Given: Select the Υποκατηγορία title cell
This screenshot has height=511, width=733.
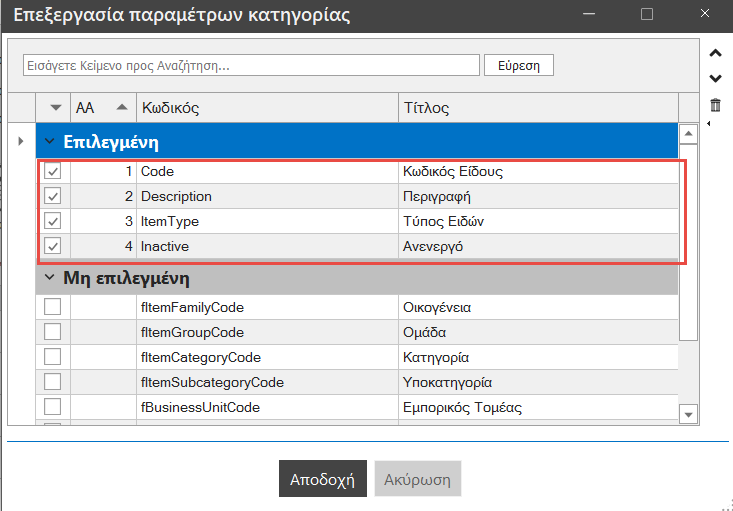Looking at the screenshot, I should (x=538, y=382).
